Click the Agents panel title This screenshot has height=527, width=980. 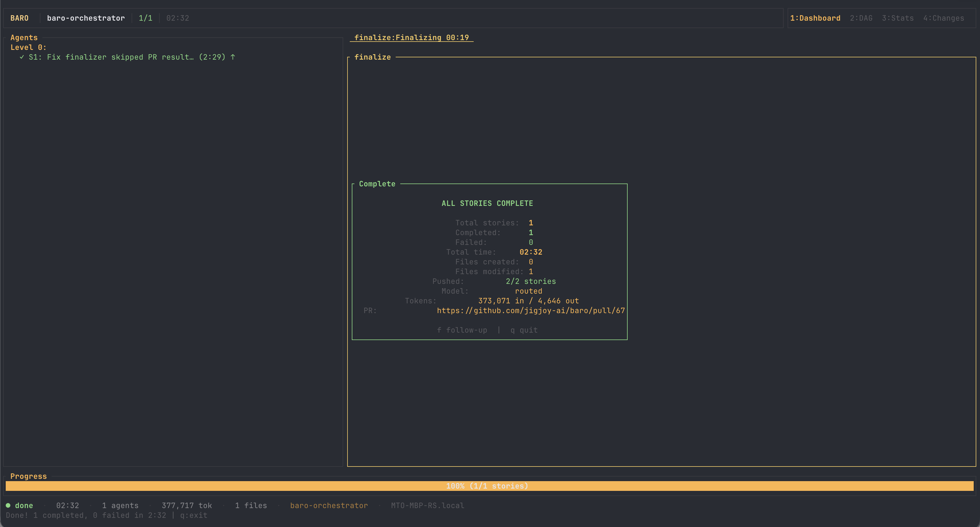[x=24, y=38]
